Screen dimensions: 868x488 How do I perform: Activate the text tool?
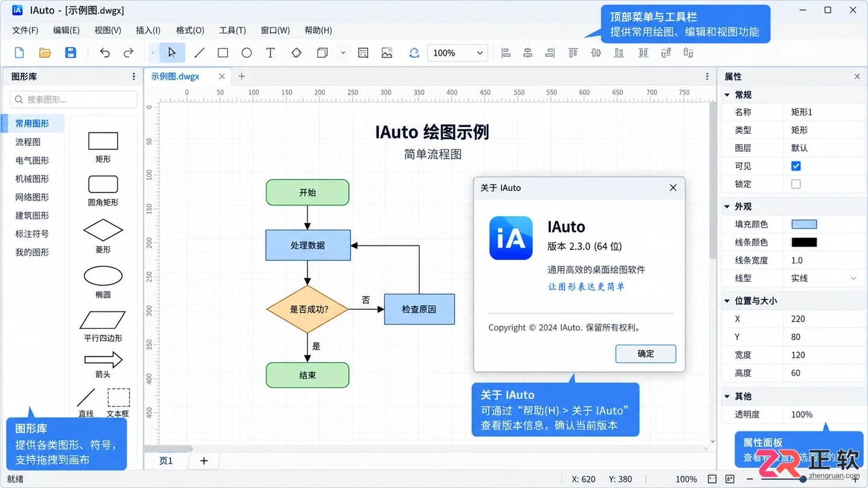pyautogui.click(x=271, y=53)
